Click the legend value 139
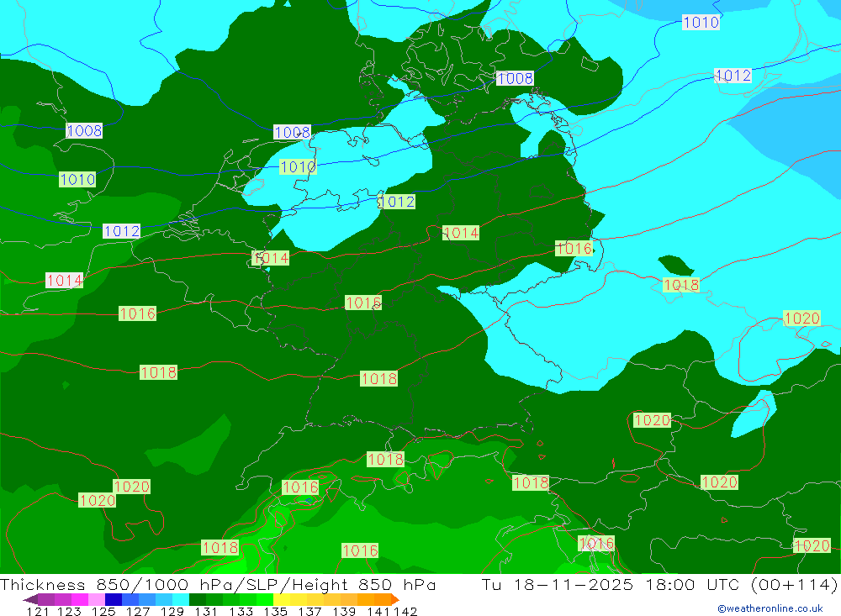 click(x=344, y=612)
